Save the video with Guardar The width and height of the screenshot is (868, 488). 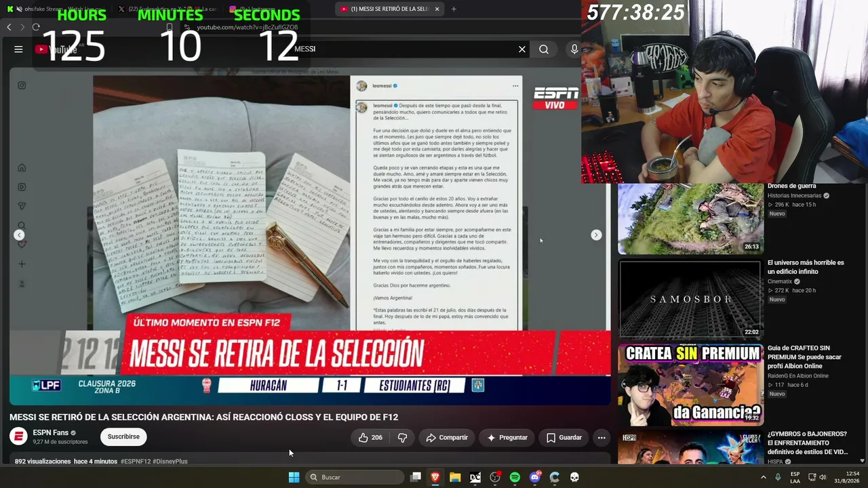tap(564, 438)
